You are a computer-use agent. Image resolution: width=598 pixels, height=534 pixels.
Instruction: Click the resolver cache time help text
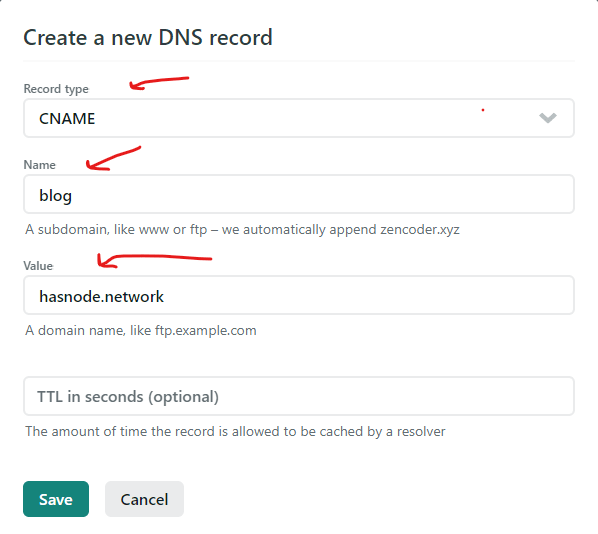[x=235, y=431]
